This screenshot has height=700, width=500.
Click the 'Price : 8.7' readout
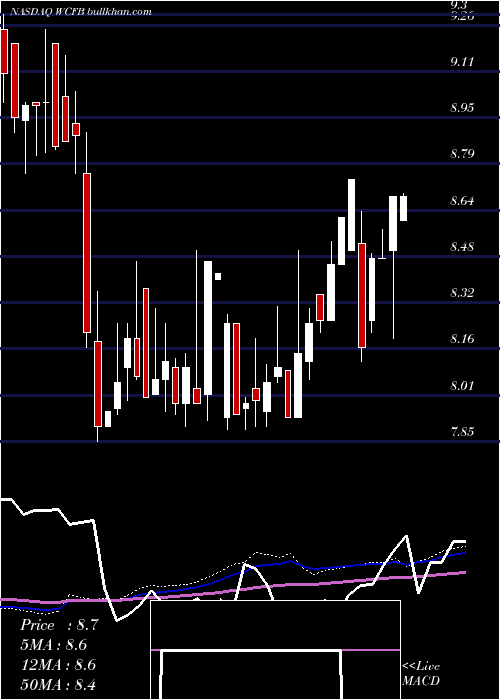[x=59, y=625]
